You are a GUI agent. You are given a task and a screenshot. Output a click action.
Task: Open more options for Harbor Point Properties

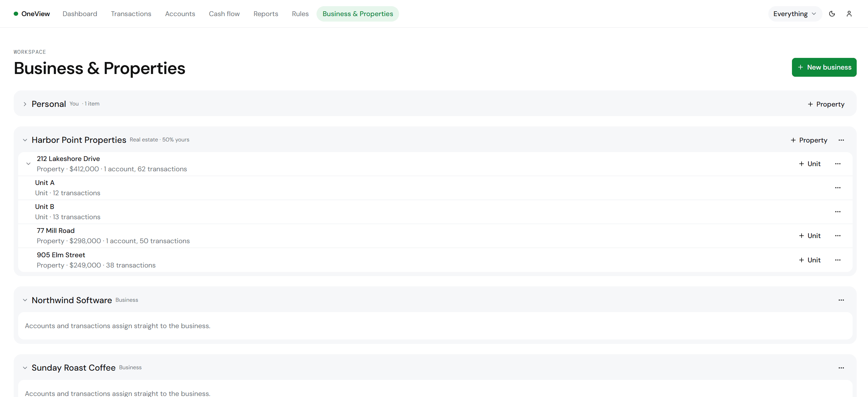[x=841, y=140]
